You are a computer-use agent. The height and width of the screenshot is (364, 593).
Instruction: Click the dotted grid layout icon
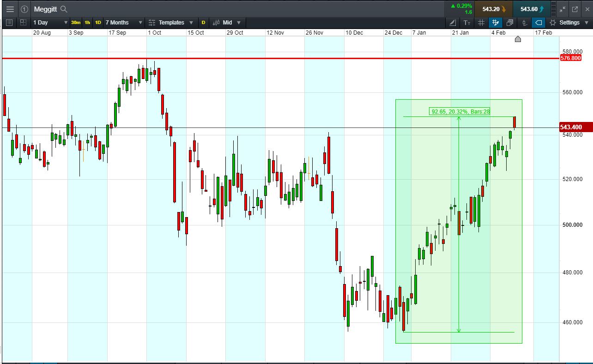(23, 23)
